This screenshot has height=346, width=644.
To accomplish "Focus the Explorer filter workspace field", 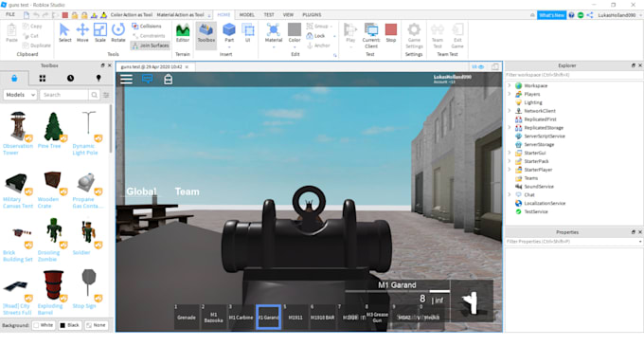I will (574, 75).
